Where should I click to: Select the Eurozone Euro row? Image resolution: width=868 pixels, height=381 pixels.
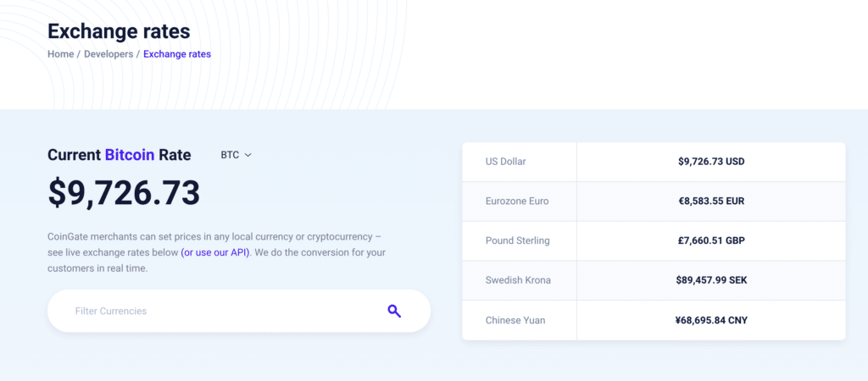654,202
